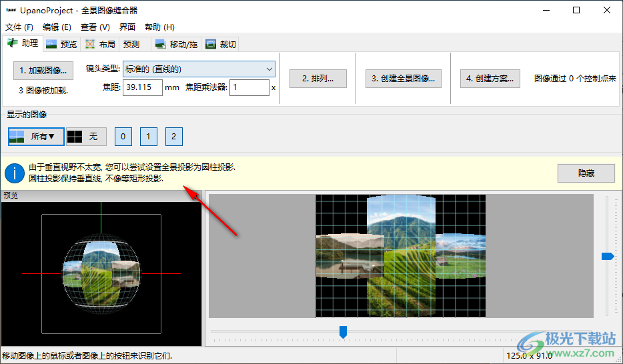Click the UpanoProject title bar app icon
Screen dimensions: 623x364
(11, 10)
